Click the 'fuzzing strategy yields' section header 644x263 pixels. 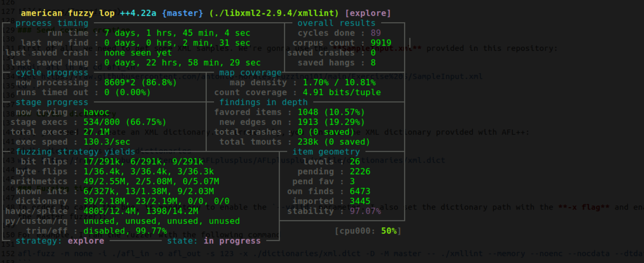coord(76,152)
